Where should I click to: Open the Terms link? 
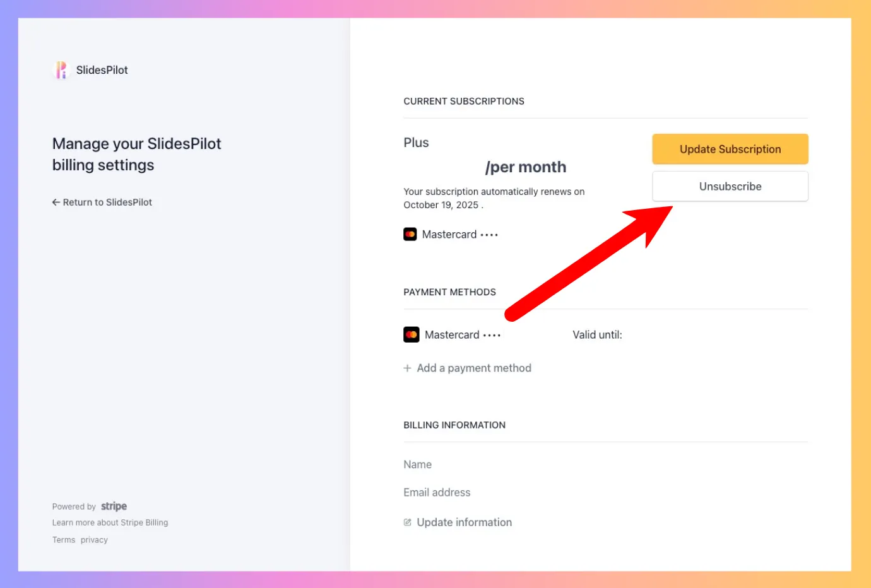coord(64,540)
